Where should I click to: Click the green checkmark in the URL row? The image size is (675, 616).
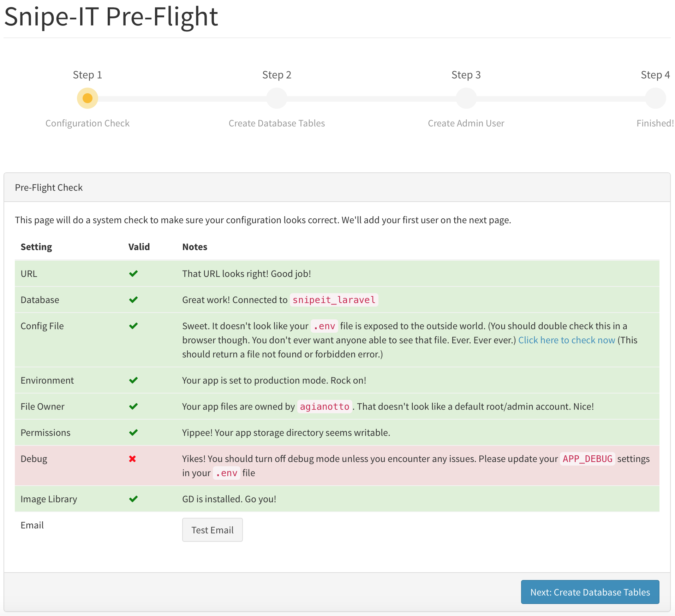(133, 274)
